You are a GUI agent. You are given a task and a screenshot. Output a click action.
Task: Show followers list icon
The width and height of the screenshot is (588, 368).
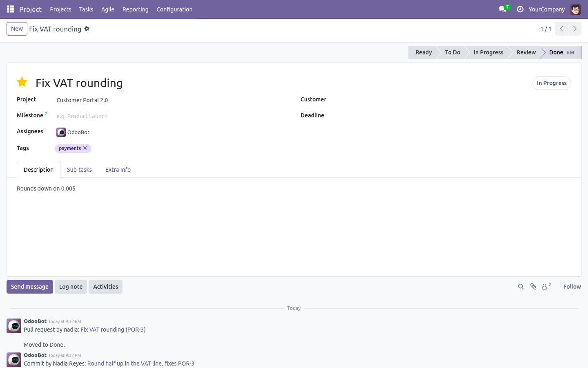(x=546, y=287)
